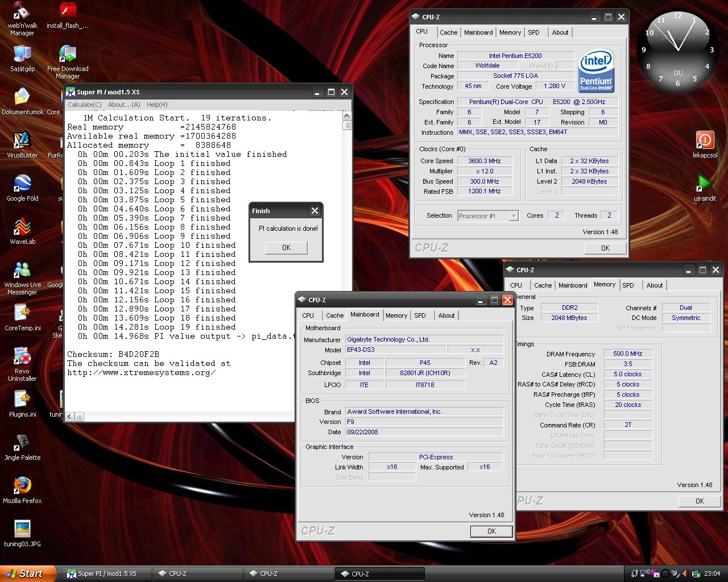728x582 pixels.
Task: Click OK in Mainboard CPU-Z window
Action: 491,531
